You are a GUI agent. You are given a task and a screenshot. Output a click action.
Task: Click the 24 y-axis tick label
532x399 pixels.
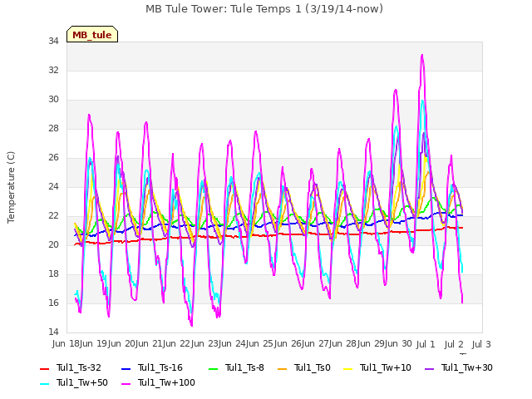tap(53, 186)
